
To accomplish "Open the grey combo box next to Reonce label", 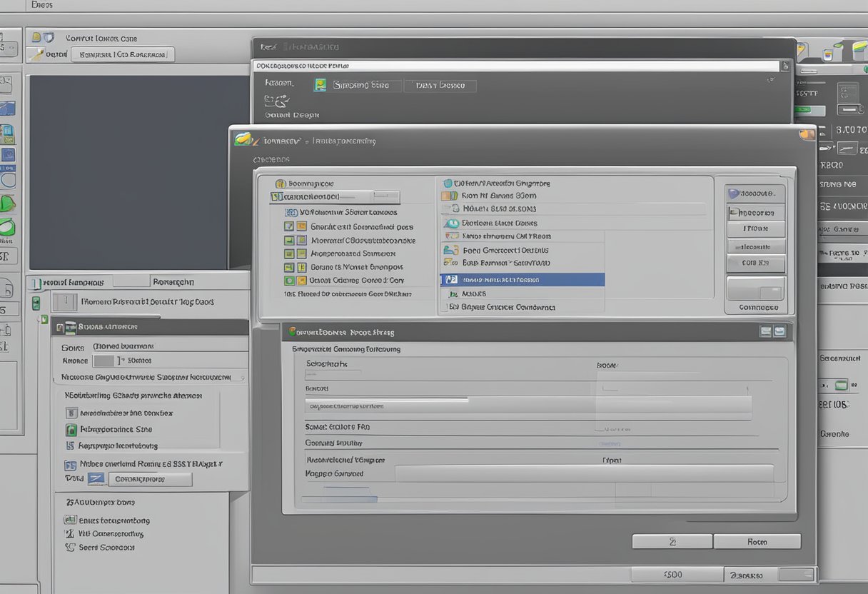I will click(x=104, y=361).
